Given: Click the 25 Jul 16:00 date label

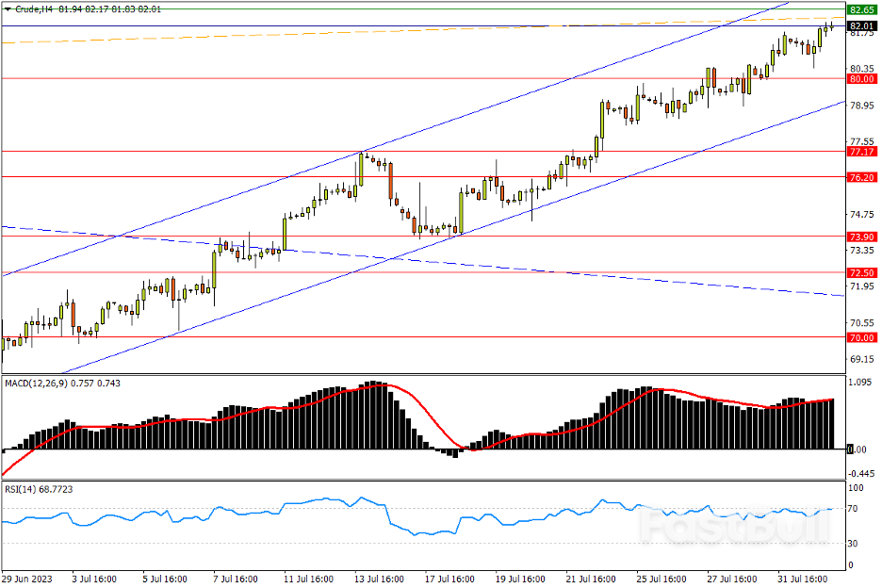Looking at the screenshot, I should coord(660,578).
